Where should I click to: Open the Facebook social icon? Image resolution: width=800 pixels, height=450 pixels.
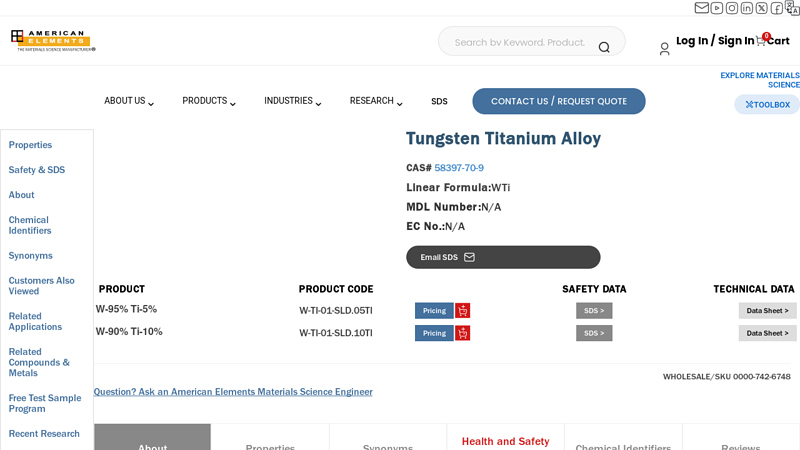coord(777,8)
